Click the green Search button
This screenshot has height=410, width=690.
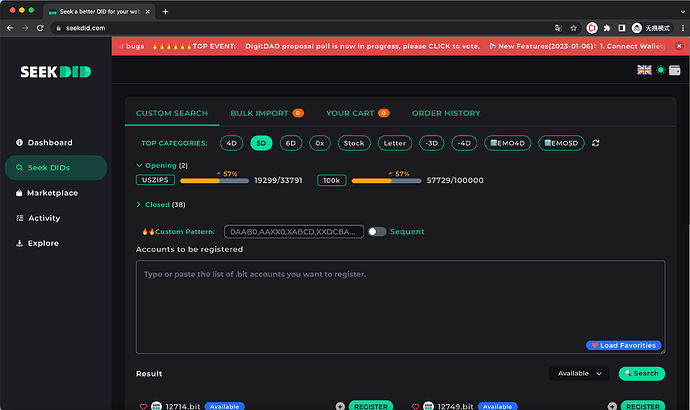pyautogui.click(x=642, y=373)
